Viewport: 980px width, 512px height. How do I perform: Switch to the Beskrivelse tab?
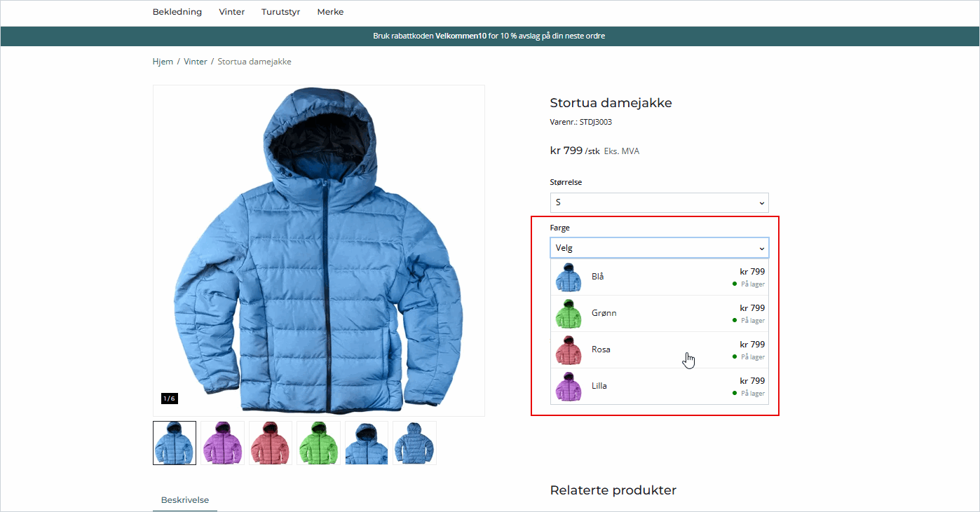point(185,499)
